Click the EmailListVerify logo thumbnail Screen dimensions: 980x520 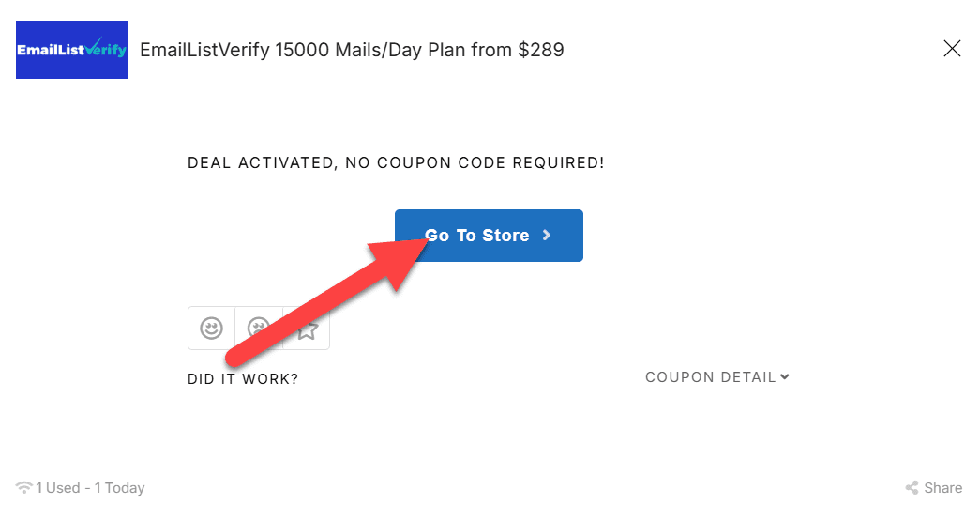72,50
